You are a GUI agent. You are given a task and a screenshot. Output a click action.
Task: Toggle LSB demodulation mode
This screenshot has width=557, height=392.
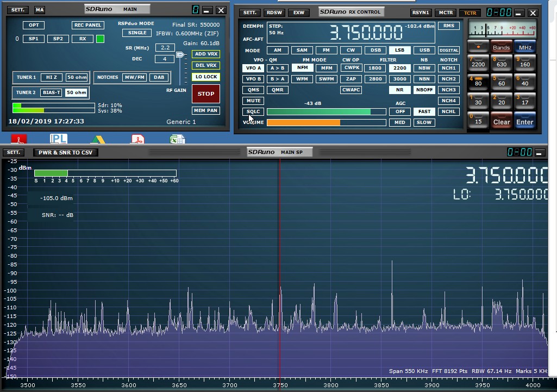click(399, 50)
